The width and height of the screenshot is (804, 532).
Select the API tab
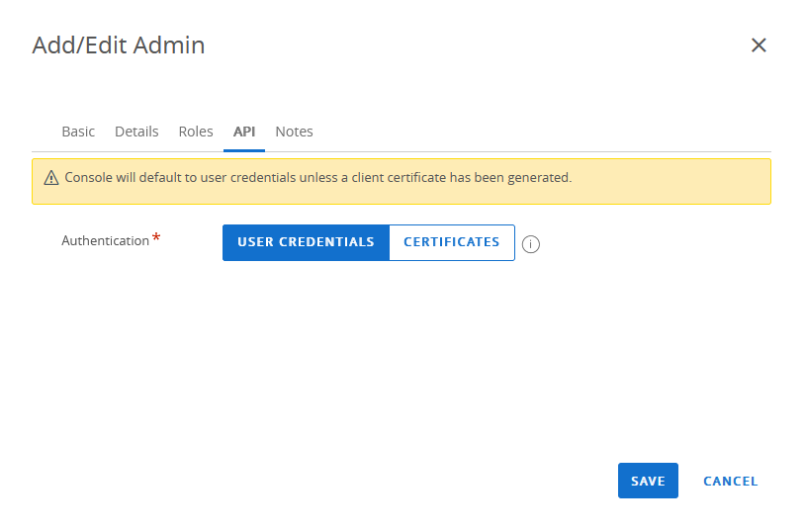(244, 132)
